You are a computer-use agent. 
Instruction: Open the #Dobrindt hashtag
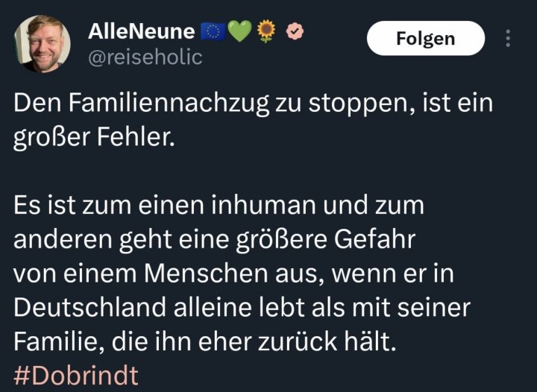tap(75, 375)
